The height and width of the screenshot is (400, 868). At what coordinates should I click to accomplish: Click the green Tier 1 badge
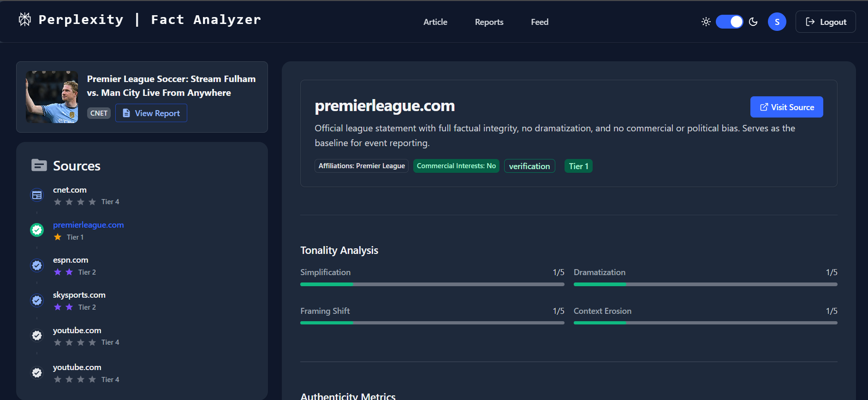click(578, 166)
